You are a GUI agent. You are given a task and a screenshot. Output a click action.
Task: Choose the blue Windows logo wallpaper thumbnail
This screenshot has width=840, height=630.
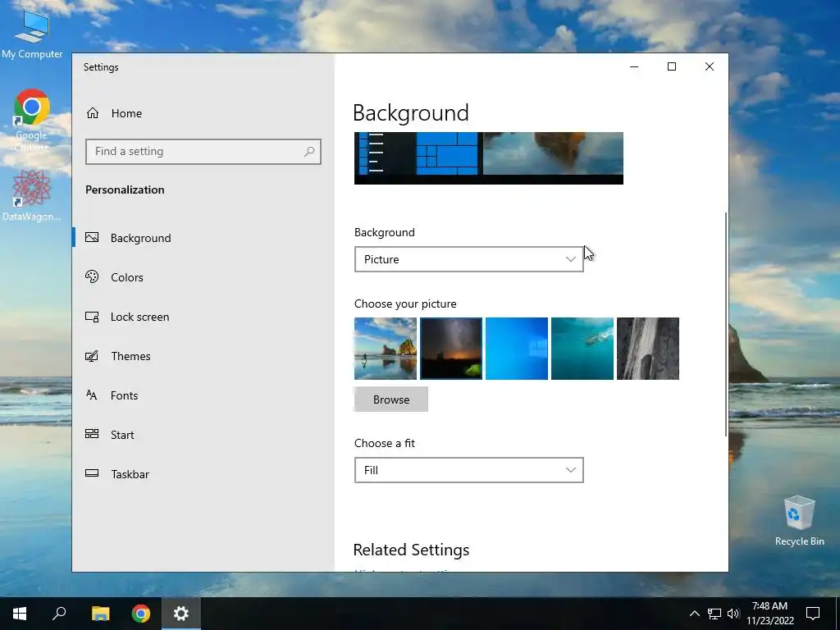(517, 349)
